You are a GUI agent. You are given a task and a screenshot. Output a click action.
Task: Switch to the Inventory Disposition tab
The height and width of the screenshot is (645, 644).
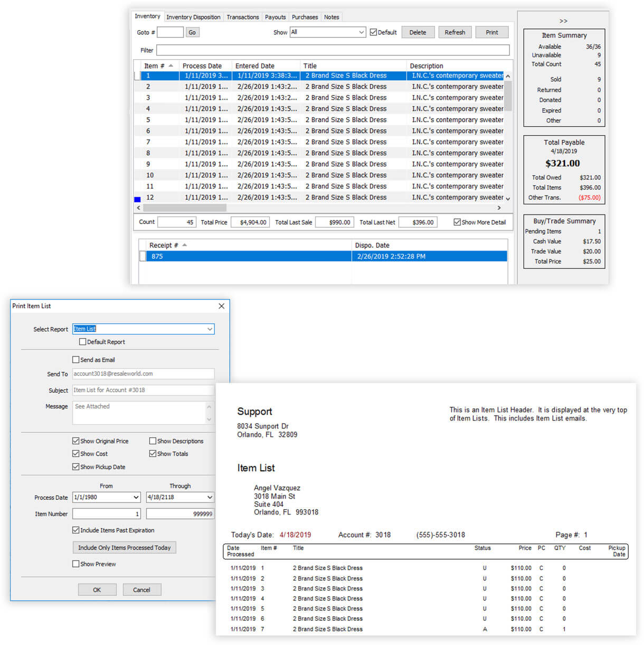193,17
